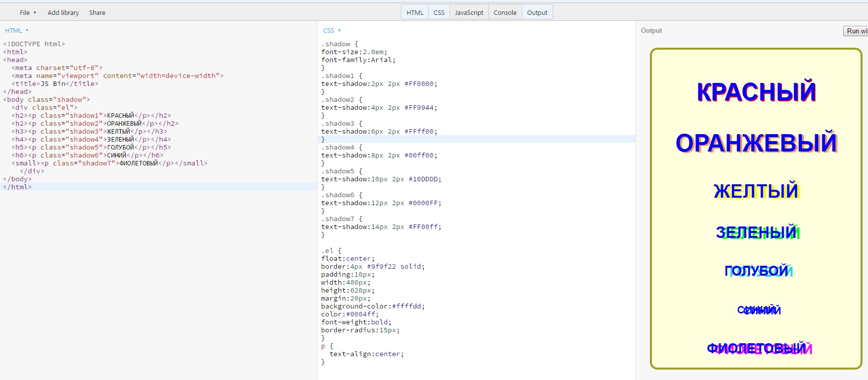The image size is (868, 380).
Task: Open the HTML panel language dropdown
Action: point(16,30)
